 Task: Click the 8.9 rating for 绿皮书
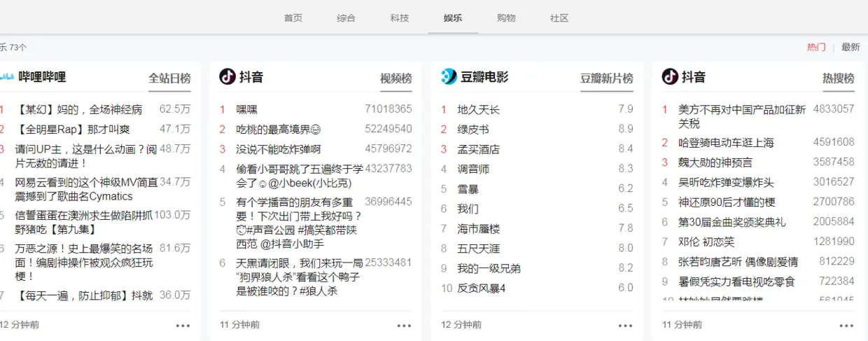(x=626, y=129)
